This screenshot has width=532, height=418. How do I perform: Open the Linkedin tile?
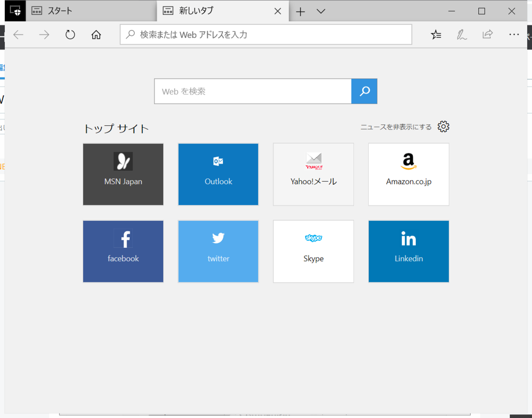point(409,251)
